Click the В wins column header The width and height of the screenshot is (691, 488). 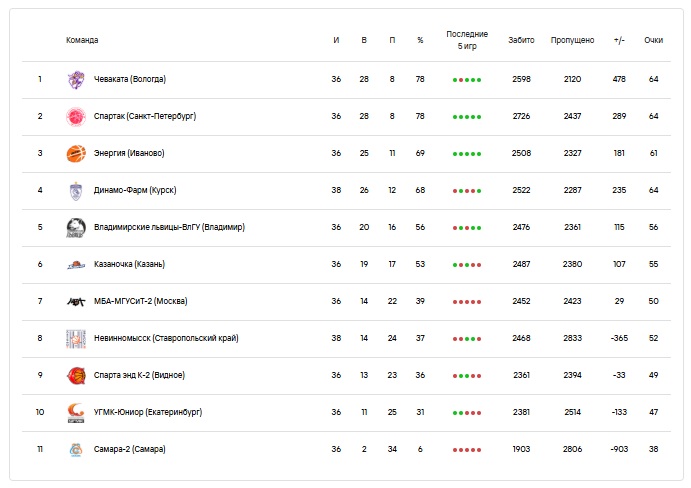click(x=364, y=40)
